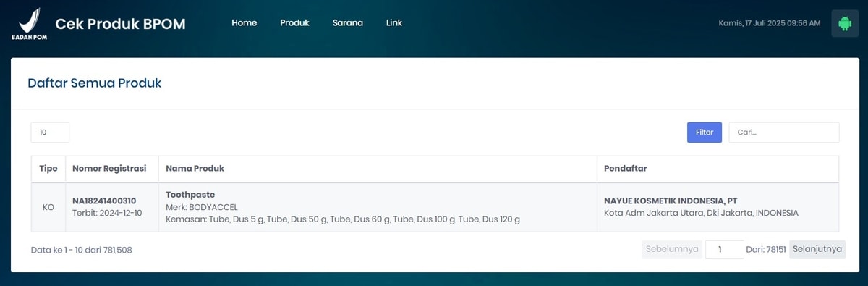Sort by the Tipe column header
This screenshot has height=286, width=868.
(x=48, y=168)
